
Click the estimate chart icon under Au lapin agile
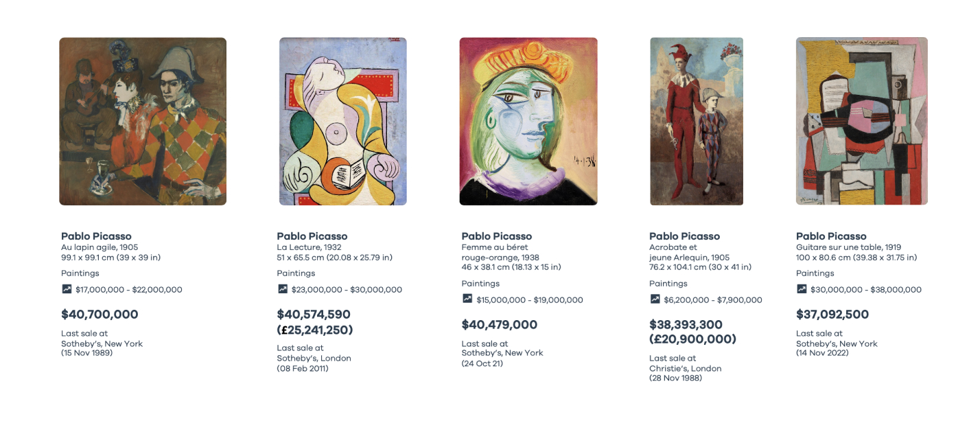[x=67, y=289]
